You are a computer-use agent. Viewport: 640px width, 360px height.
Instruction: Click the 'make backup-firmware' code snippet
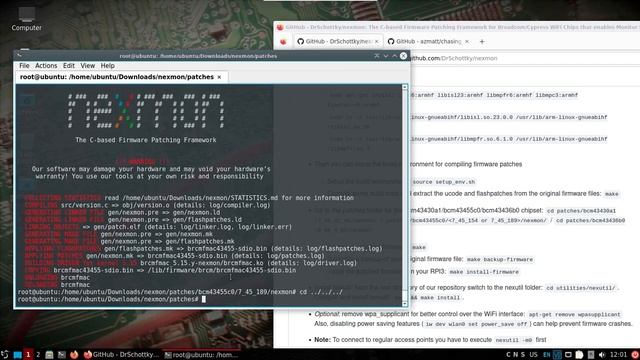(x=500, y=260)
